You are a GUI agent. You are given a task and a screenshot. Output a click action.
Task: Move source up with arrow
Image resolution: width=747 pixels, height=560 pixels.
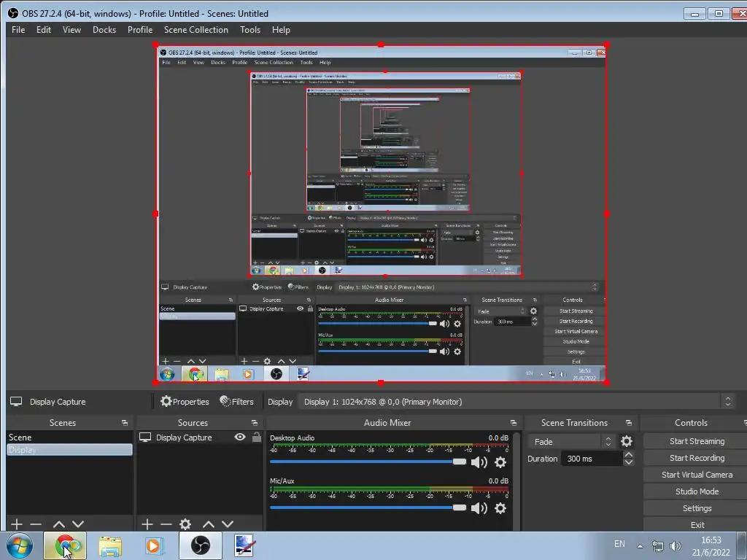pyautogui.click(x=208, y=524)
